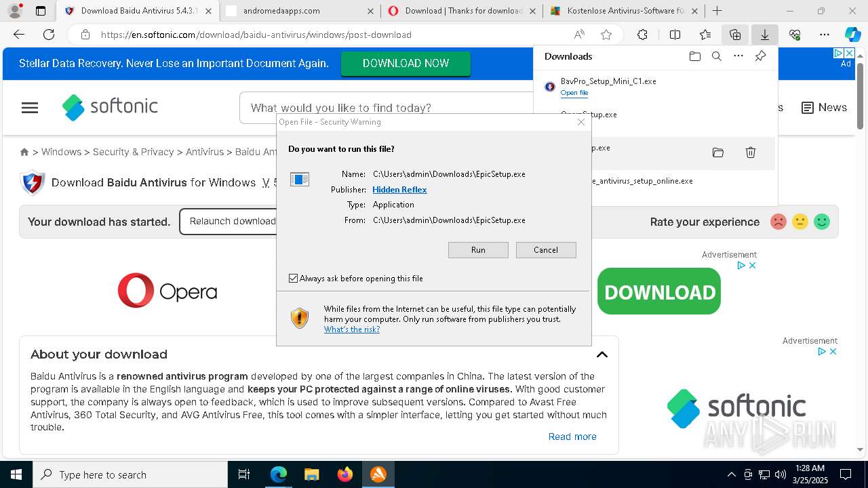Click Cancel in the Security Warning
This screenshot has height=488, width=868.
tap(546, 250)
